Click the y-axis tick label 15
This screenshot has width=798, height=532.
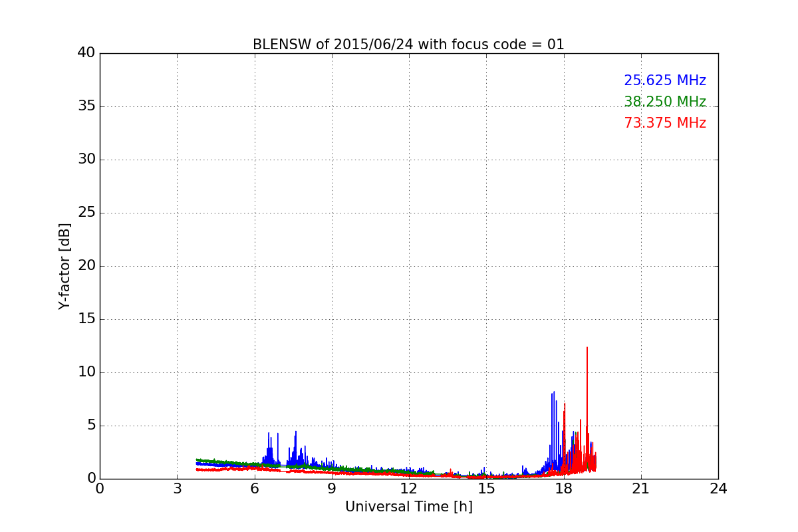click(x=86, y=319)
